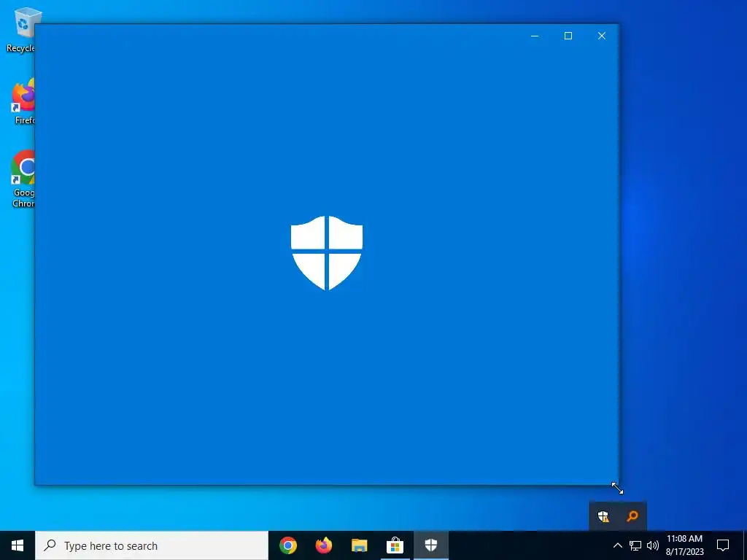Open the Windows Start menu
Viewport: 747px width, 560px height.
tap(18, 545)
